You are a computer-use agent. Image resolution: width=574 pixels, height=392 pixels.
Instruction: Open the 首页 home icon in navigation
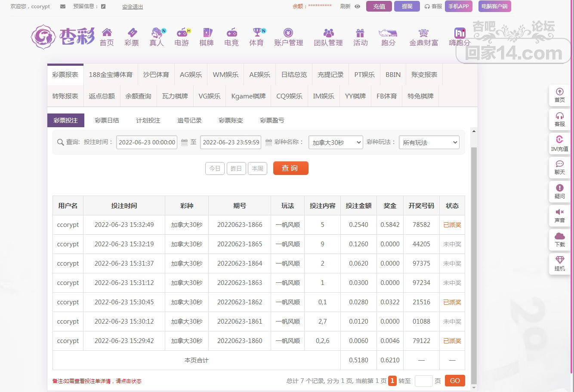pyautogui.click(x=107, y=33)
